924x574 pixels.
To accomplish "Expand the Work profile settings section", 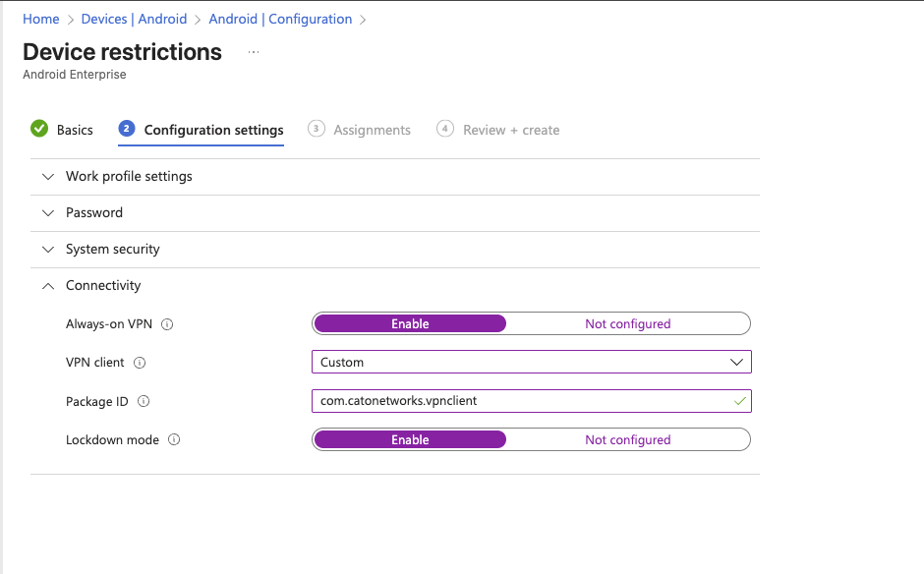I will tap(395, 177).
